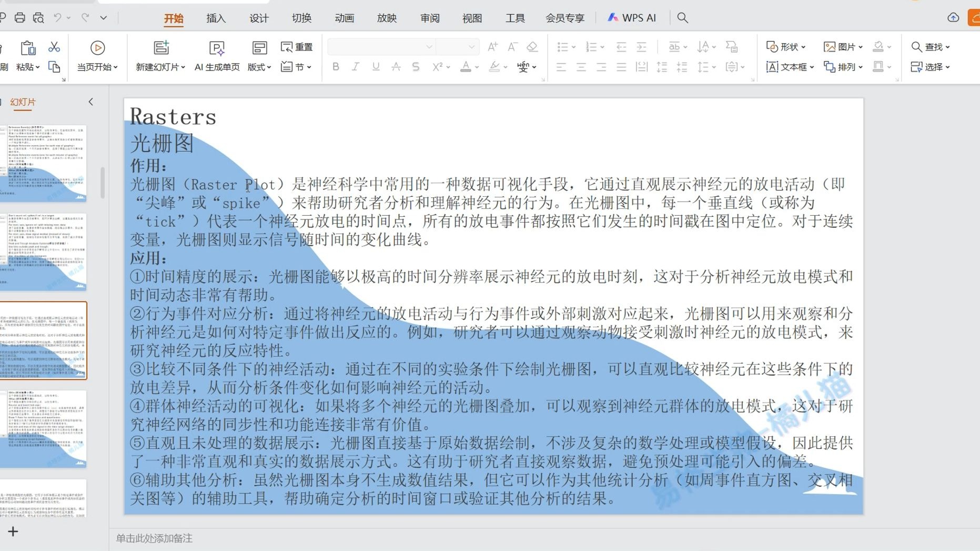The width and height of the screenshot is (980, 551).
Task: Open the font name dropdown
Action: [x=429, y=47]
